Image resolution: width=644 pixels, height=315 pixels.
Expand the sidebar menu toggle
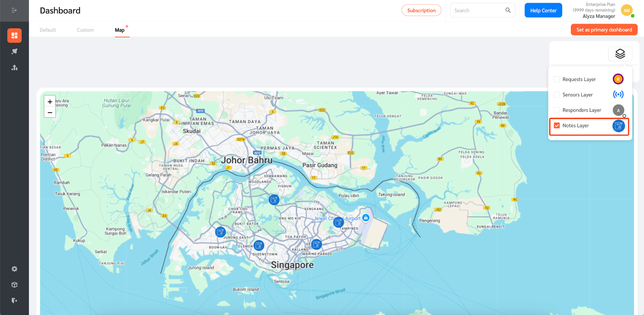(14, 10)
